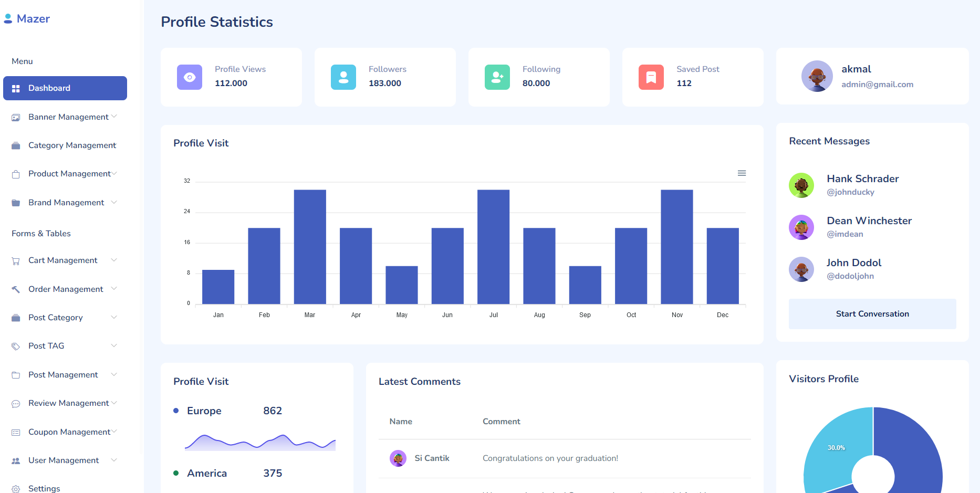Click the Start Conversation button

(x=872, y=314)
